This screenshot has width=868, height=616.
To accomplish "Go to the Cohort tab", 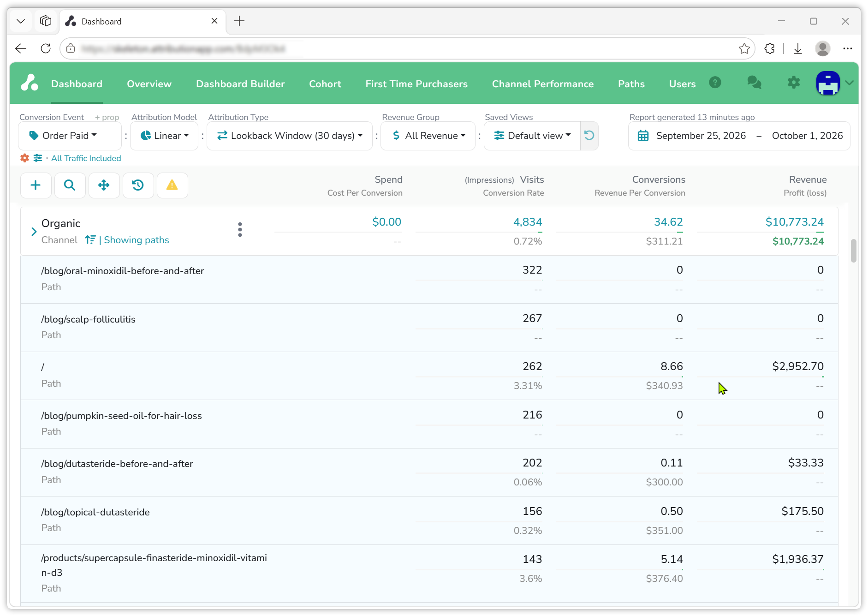I will pyautogui.click(x=325, y=84).
